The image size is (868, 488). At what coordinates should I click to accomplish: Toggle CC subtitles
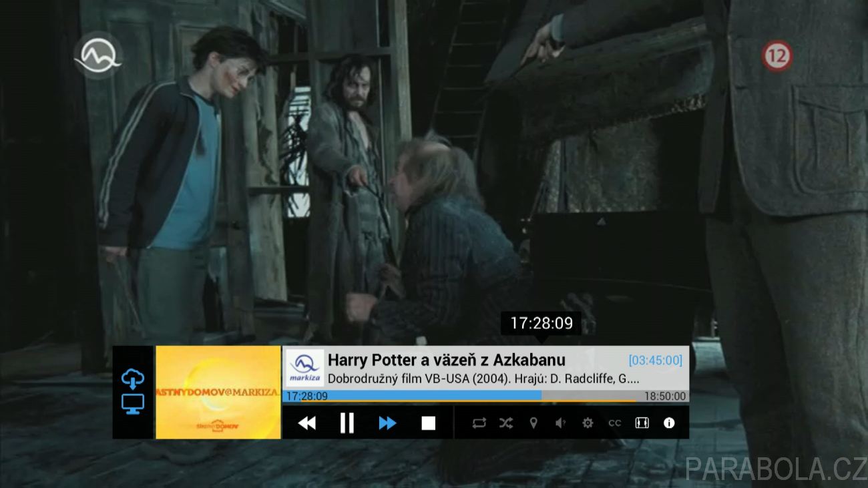(x=614, y=423)
